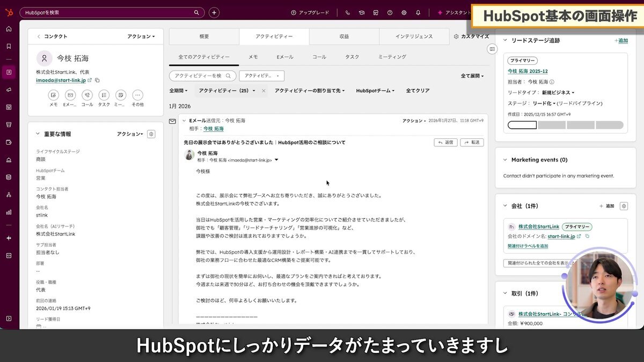This screenshot has height=362, width=644.
Task: Select the checkbox on the Eメール activity card
Action: [x=173, y=121]
